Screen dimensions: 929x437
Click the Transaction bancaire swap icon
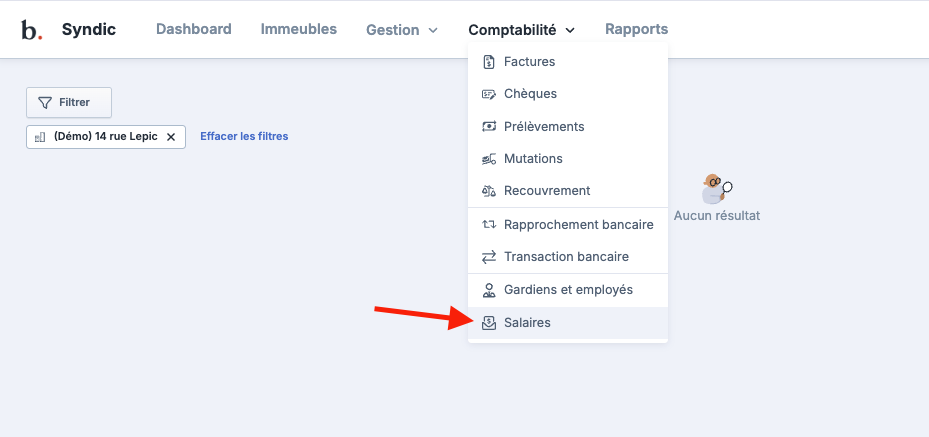(x=489, y=257)
